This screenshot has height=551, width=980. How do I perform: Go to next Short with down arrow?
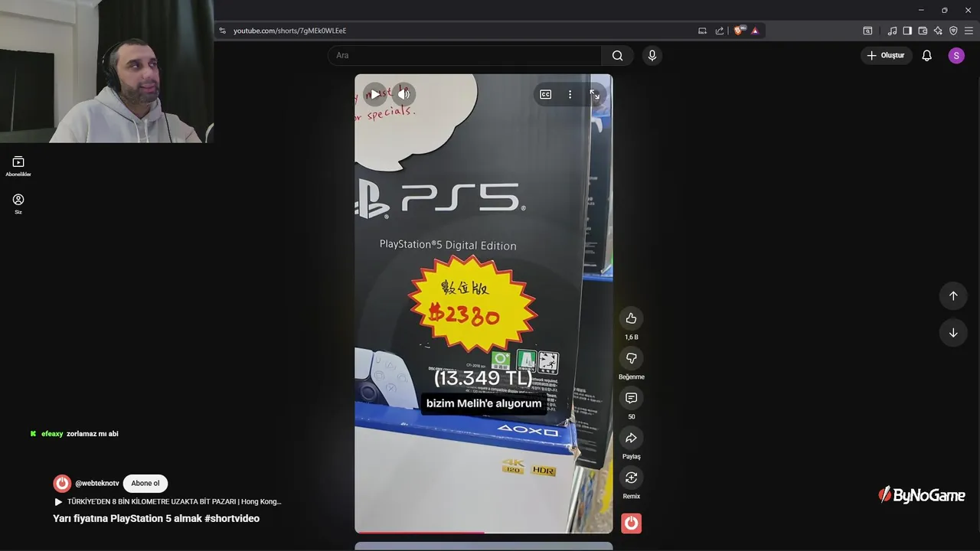click(953, 333)
